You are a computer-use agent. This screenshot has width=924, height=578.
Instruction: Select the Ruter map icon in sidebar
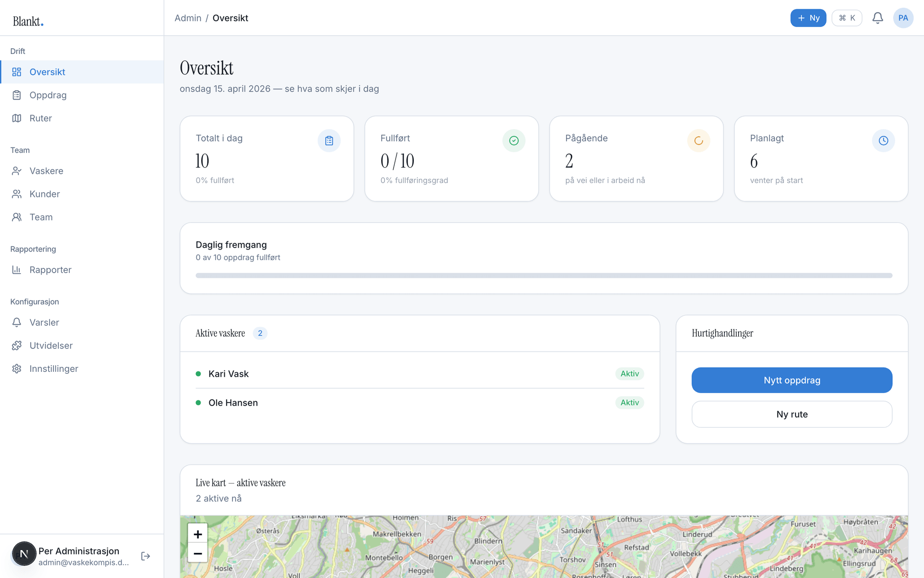click(17, 118)
